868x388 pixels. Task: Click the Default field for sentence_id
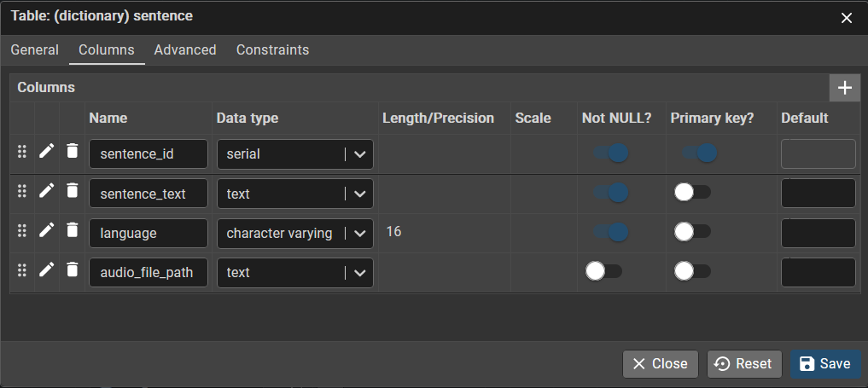[x=818, y=154]
